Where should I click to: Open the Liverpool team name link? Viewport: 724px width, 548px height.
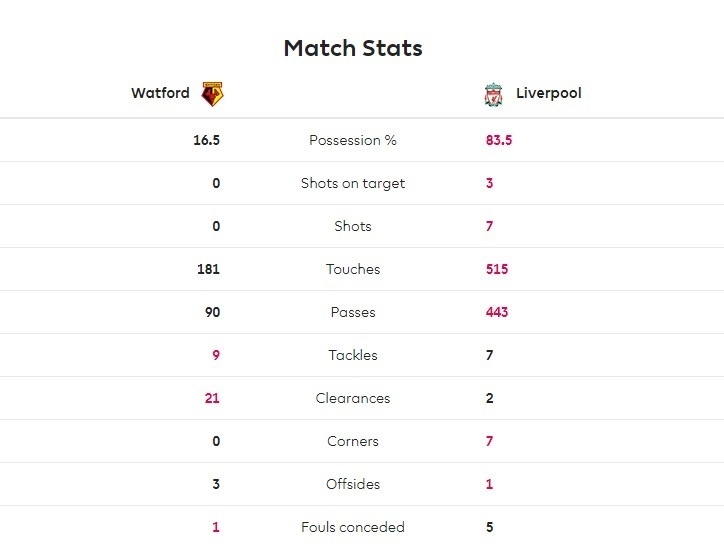coord(548,93)
